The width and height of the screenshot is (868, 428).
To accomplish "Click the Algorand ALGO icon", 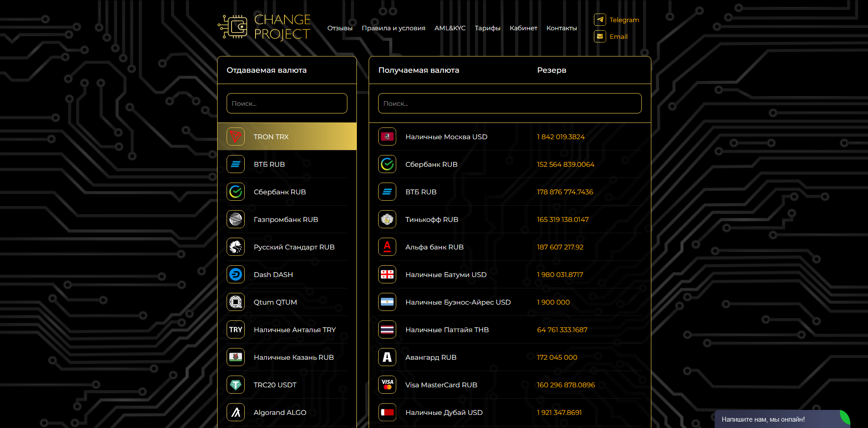I will pos(236,412).
